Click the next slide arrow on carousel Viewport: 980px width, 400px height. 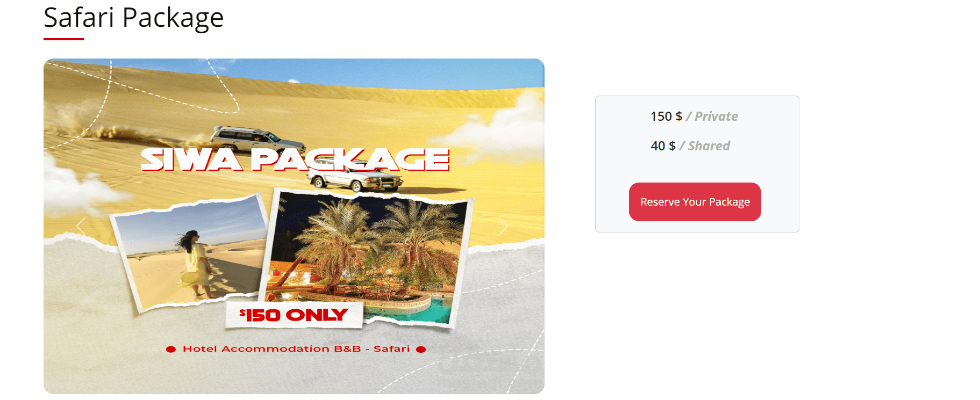pyautogui.click(x=503, y=227)
